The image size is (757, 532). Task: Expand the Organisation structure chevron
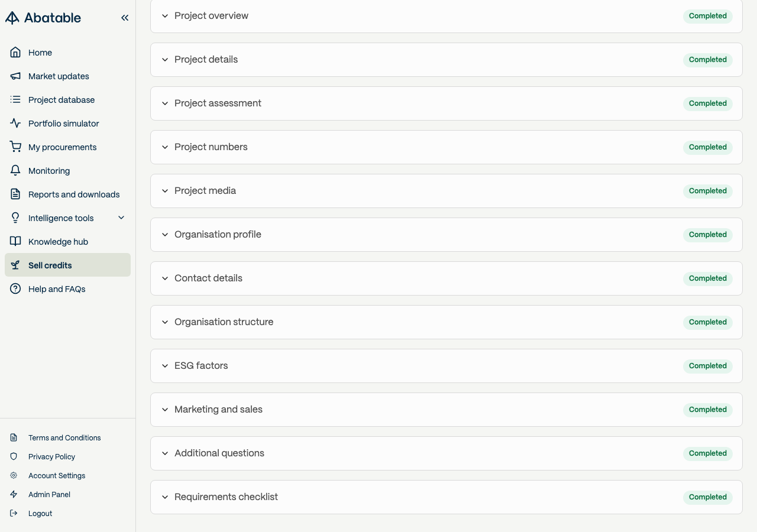(165, 322)
